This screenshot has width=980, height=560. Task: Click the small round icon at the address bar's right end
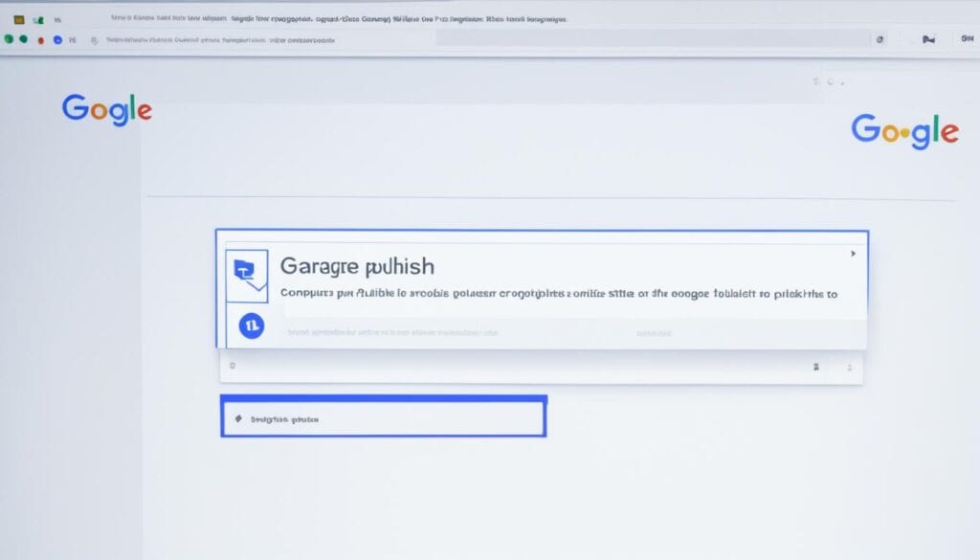880,39
